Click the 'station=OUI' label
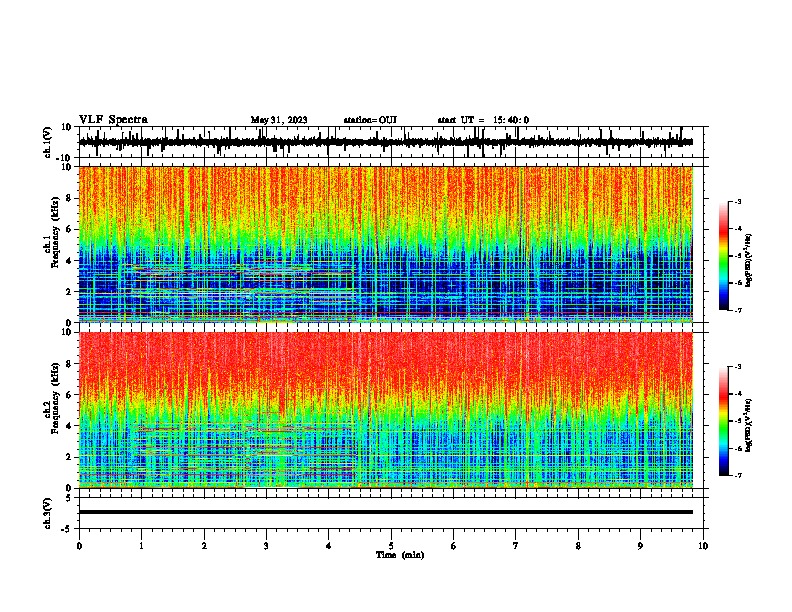The width and height of the screenshot is (792, 612). pyautogui.click(x=370, y=120)
